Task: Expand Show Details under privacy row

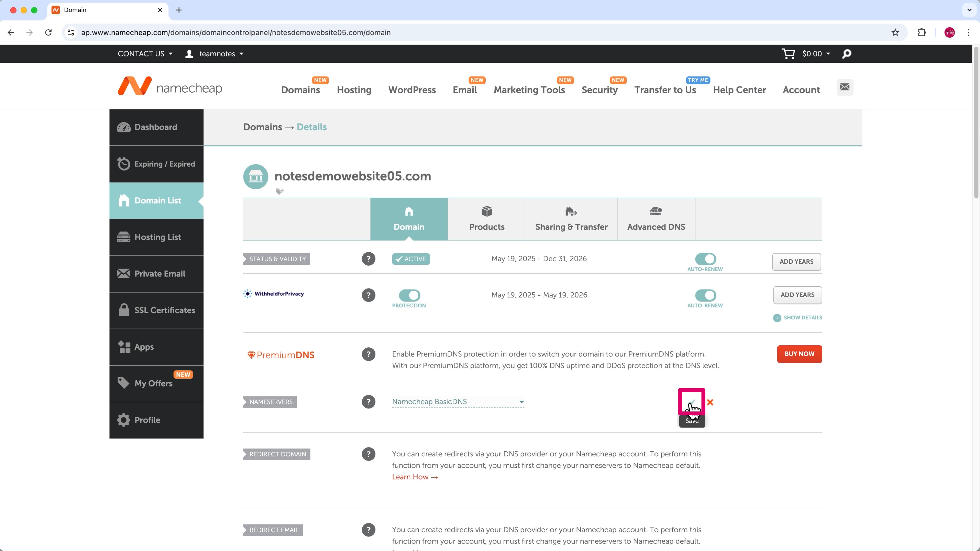Action: (x=798, y=318)
